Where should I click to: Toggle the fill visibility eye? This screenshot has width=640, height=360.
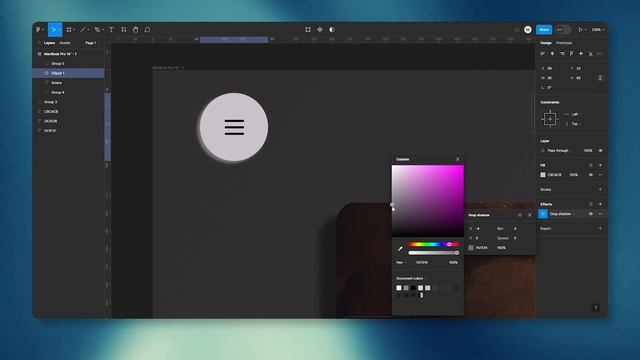pos(591,175)
